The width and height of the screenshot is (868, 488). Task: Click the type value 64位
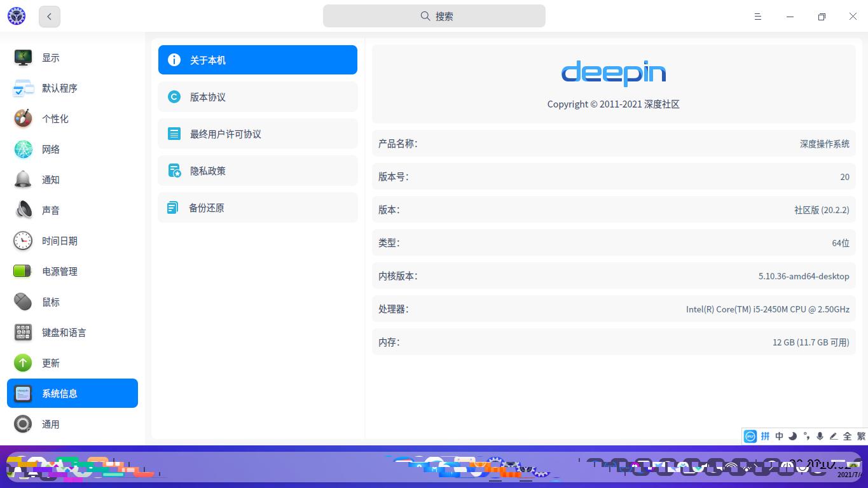pyautogui.click(x=841, y=243)
